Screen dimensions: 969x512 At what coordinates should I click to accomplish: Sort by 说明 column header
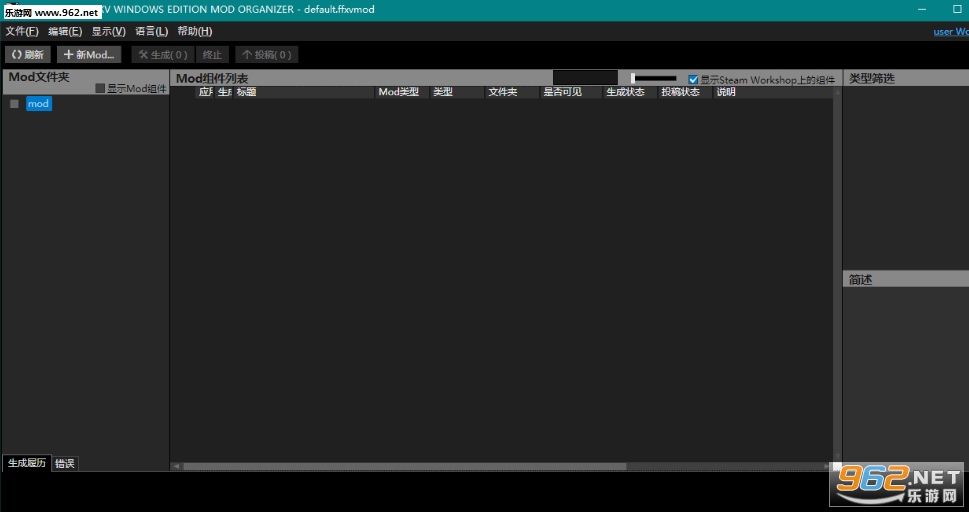(773, 92)
